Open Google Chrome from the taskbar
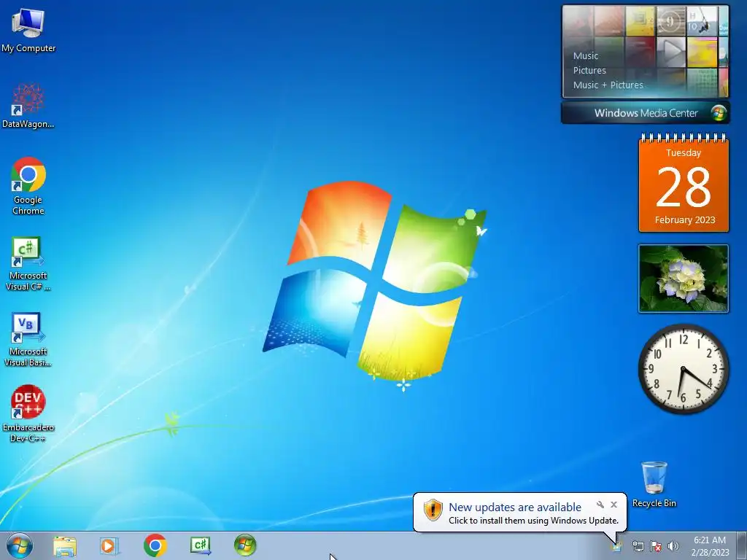 tap(155, 545)
